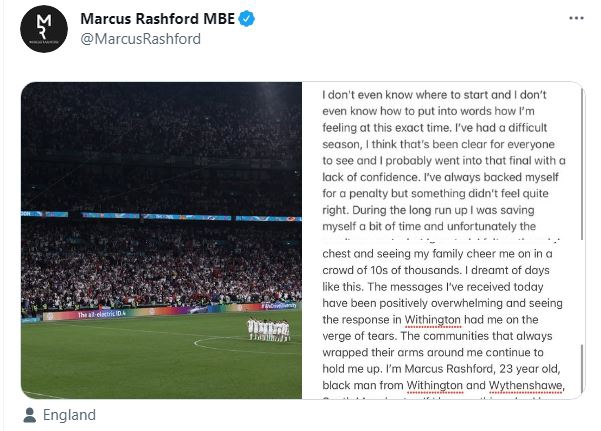The image size is (601, 431).
Task: Click the location pin icon
Action: click(x=30, y=415)
